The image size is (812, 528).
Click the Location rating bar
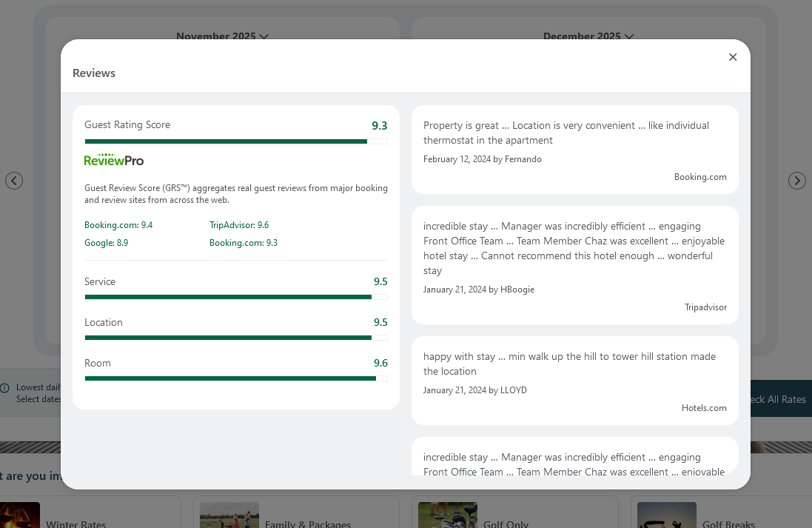pyautogui.click(x=236, y=338)
